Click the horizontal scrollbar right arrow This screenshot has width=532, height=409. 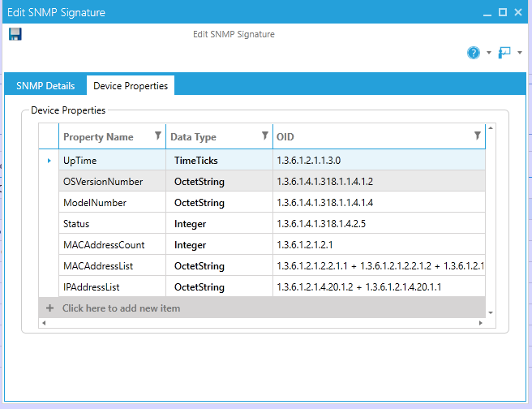(480, 323)
